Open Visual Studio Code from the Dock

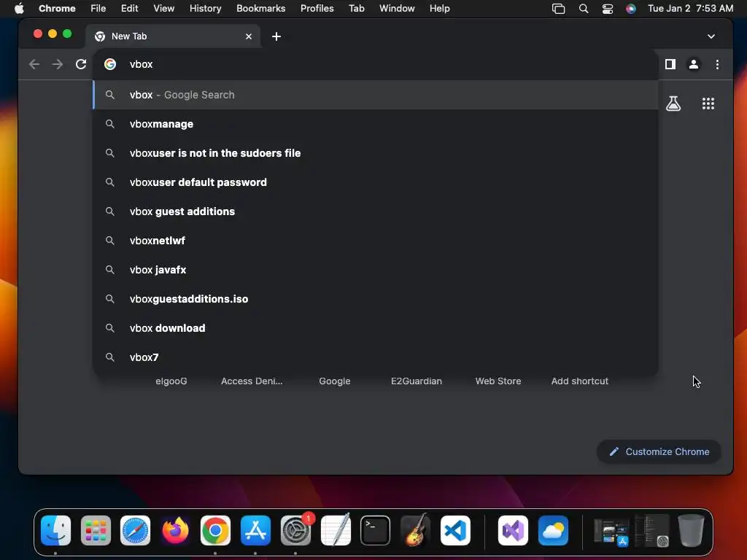point(455,531)
